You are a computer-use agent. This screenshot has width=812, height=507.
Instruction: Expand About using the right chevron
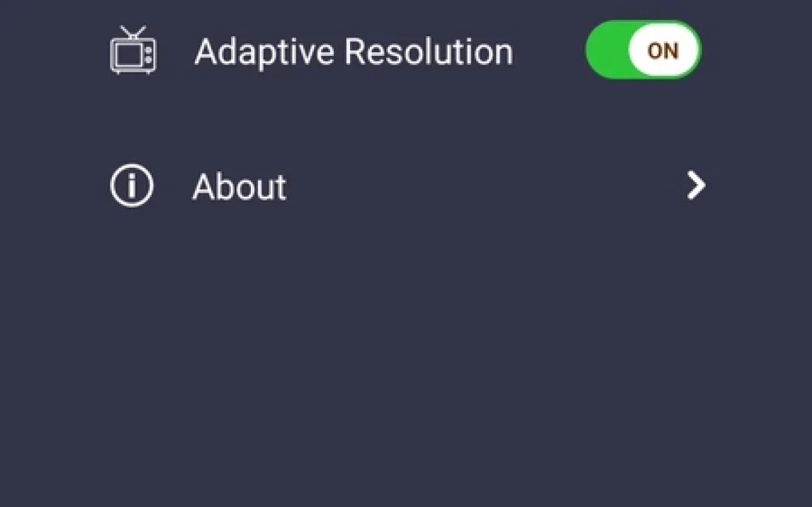pyautogui.click(x=697, y=186)
